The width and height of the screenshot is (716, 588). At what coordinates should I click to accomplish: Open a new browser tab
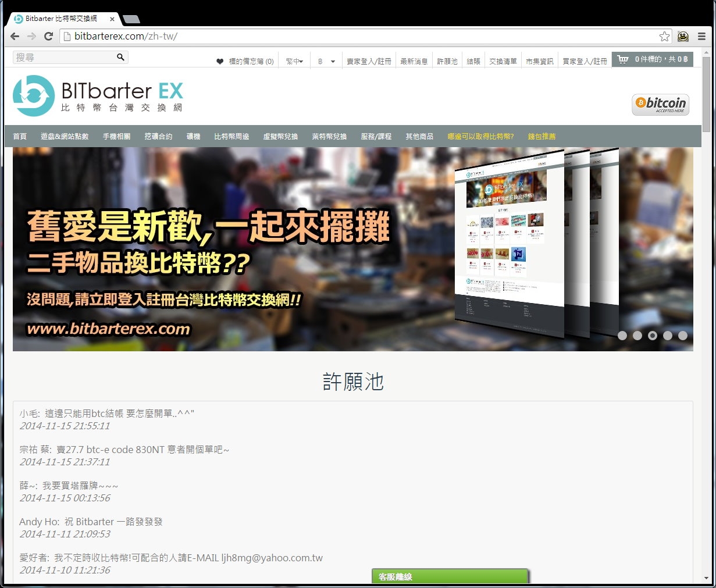tap(131, 19)
